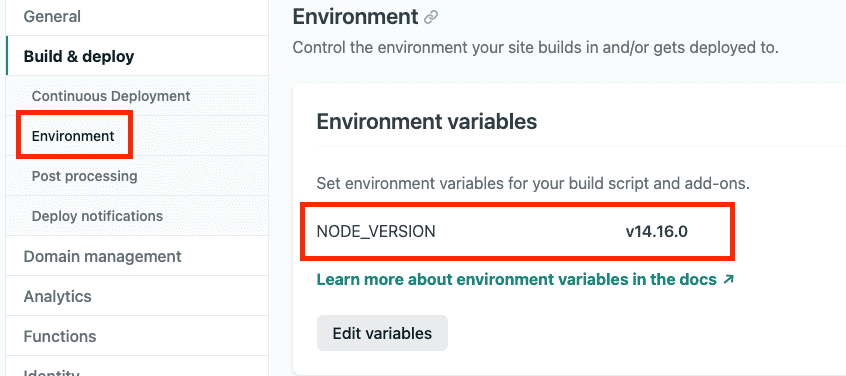Click the anchor link icon beside Environment heading
Screen dimensions: 846x376
coord(431,17)
